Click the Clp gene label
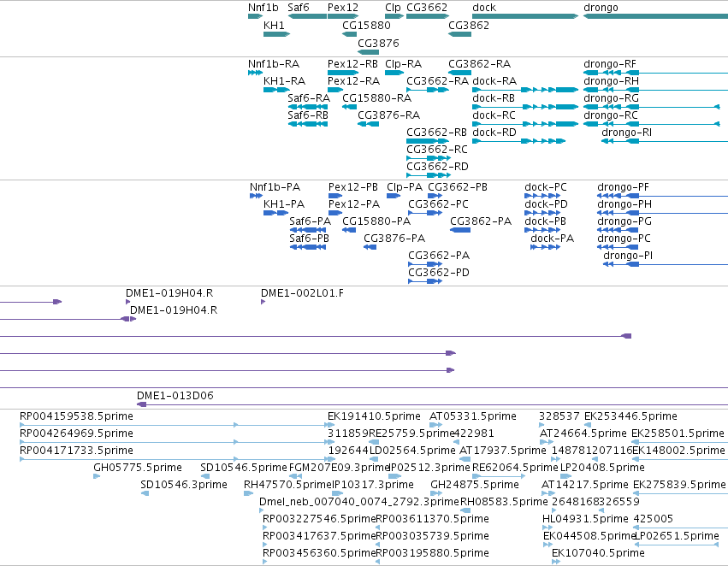Image resolution: width=728 pixels, height=566 pixels. click(x=393, y=8)
